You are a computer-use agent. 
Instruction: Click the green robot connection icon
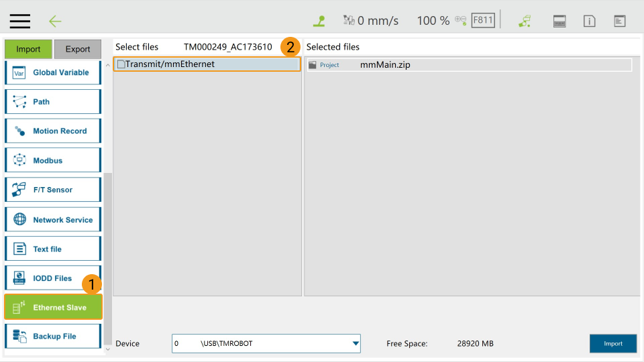(x=525, y=21)
